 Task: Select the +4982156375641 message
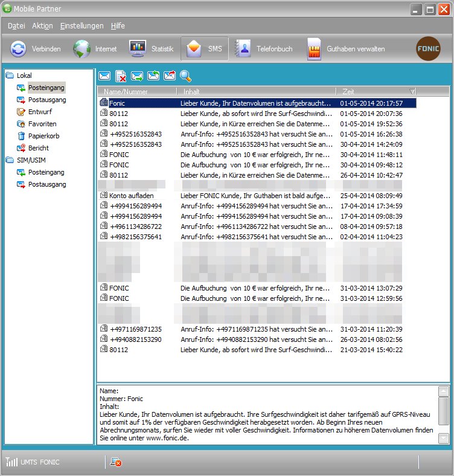click(x=257, y=237)
